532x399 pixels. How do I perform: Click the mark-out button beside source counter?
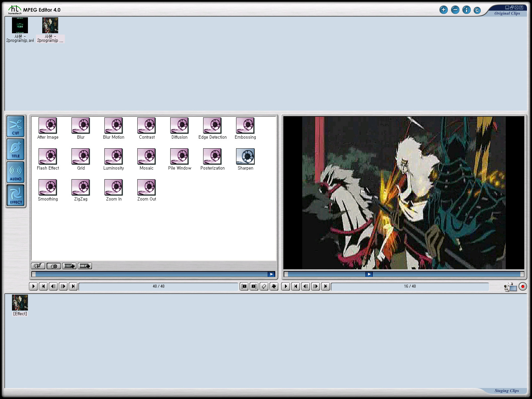(254, 286)
